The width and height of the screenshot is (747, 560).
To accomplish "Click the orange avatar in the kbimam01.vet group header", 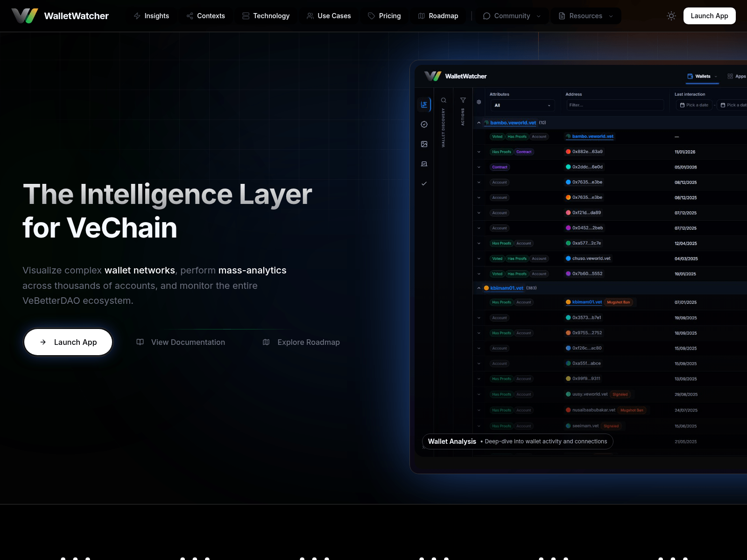I will click(486, 288).
